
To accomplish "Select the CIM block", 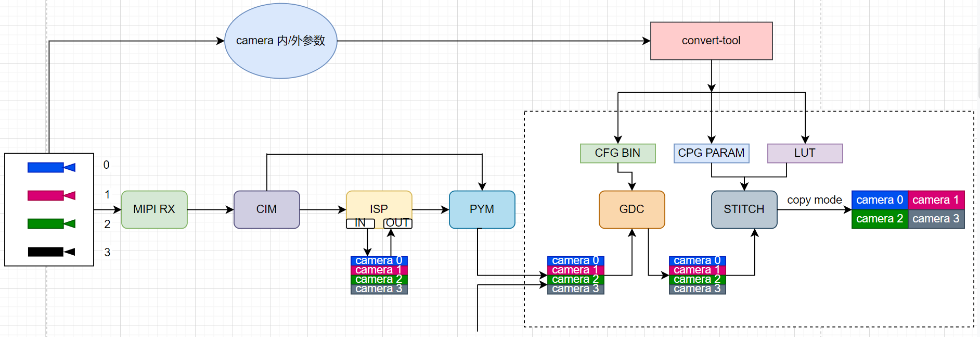I will [x=266, y=209].
